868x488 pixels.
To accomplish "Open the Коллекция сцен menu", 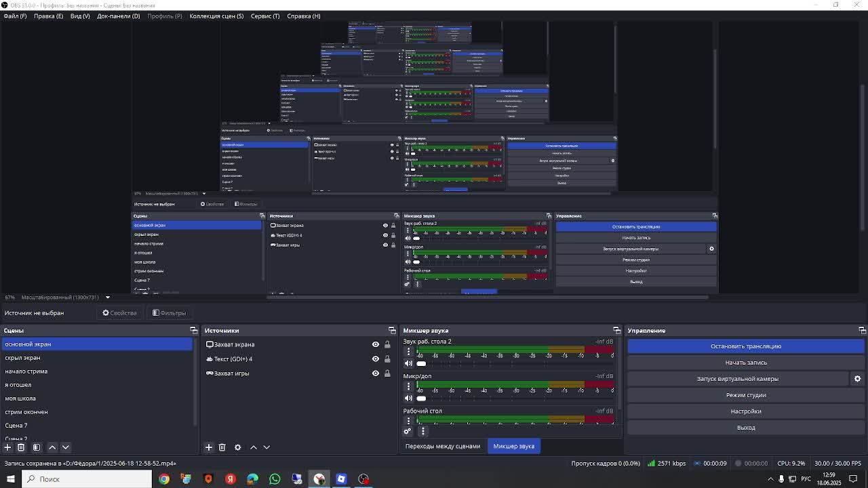I will pyautogui.click(x=216, y=16).
